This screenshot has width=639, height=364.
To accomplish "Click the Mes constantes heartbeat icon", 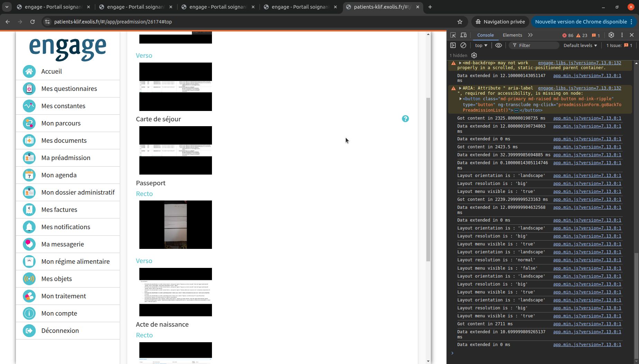I will 29,106.
